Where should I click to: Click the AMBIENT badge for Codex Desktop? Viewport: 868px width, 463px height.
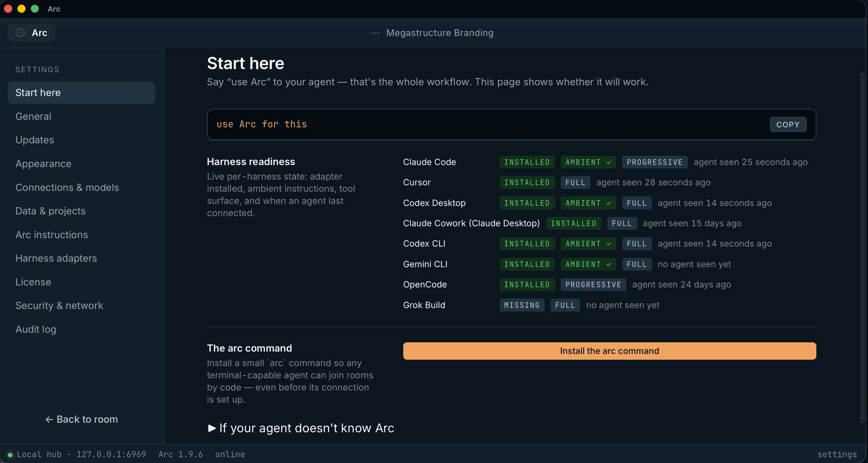click(588, 203)
